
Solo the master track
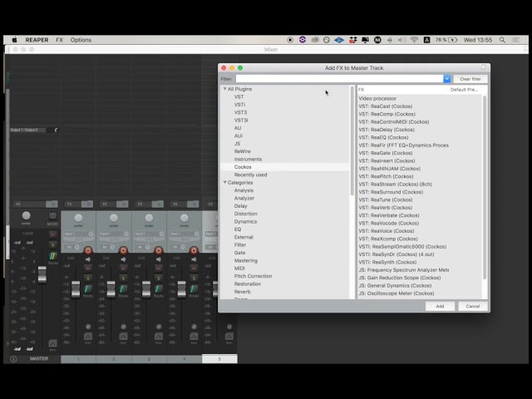pos(53,244)
